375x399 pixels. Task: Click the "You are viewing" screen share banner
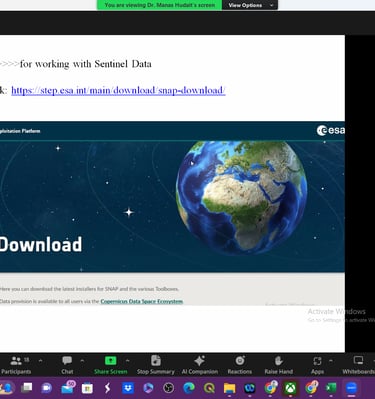tap(160, 5)
